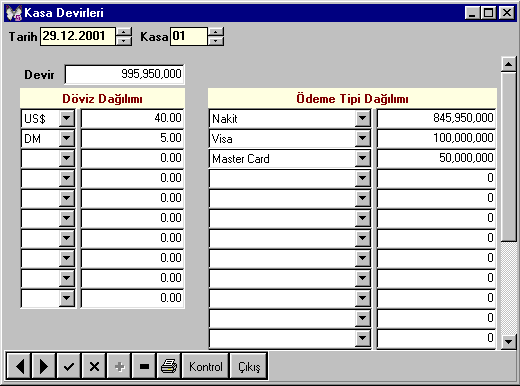Maximize the Kasa Devirleri window
520x386 pixels.
[x=489, y=13]
